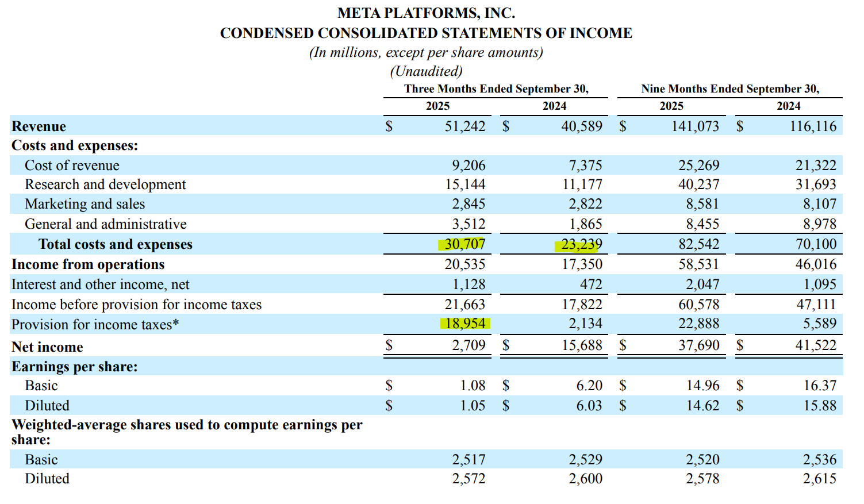Select marketing and sales value 2,845
Image resolution: width=864 pixels, height=504 pixels.
tap(469, 204)
